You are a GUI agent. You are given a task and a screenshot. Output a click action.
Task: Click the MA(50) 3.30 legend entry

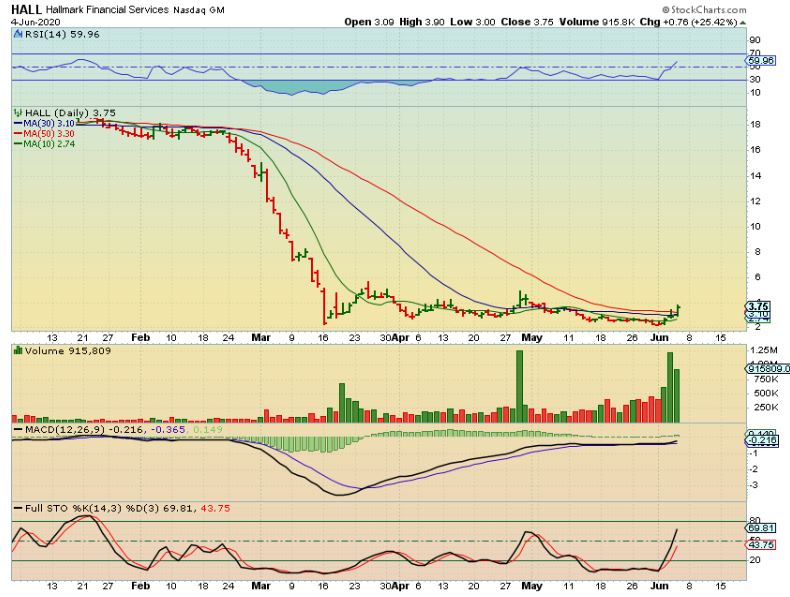click(x=44, y=134)
